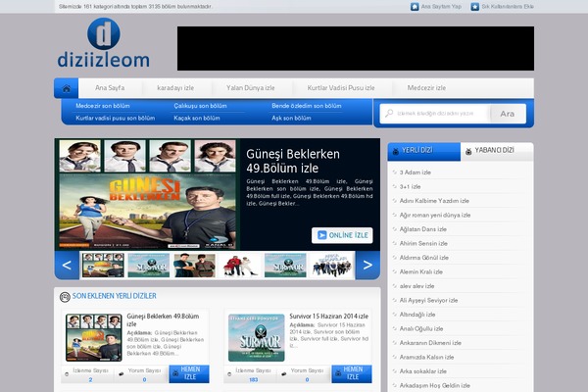Open Güneşi Beklerken 49.Bölüm izle card title
Viewport: 588px width, 392px height.
click(x=163, y=320)
